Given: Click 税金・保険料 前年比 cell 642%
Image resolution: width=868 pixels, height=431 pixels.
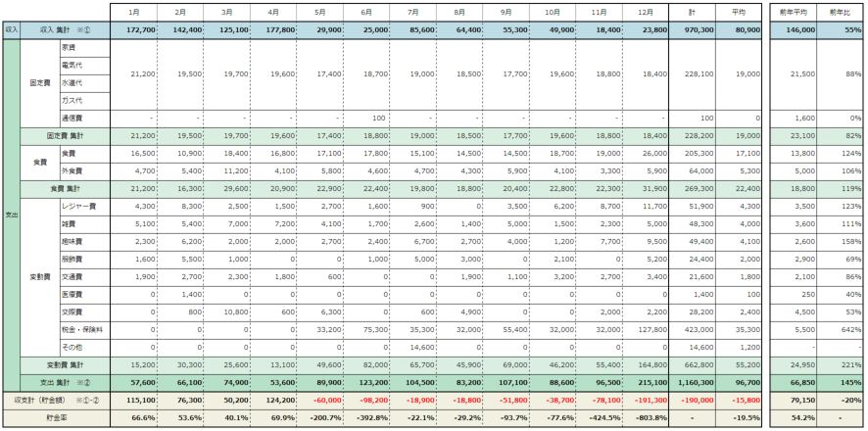Looking at the screenshot, I should point(840,330).
